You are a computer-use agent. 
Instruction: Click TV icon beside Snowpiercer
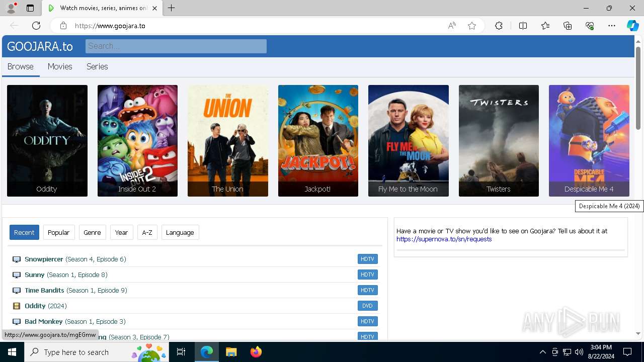[x=17, y=259]
